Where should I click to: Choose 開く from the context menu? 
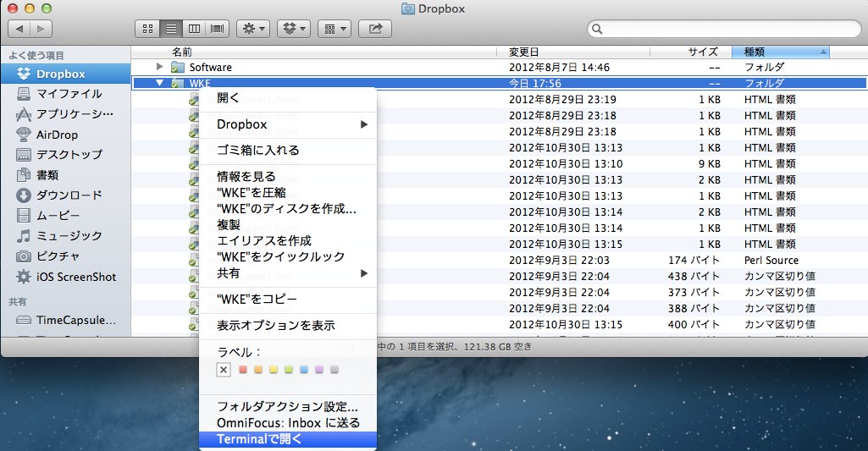[x=288, y=98]
